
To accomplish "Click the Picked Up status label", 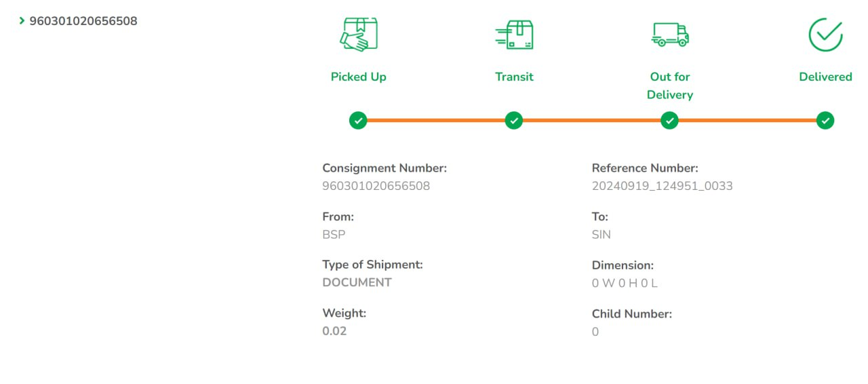I will tap(358, 77).
